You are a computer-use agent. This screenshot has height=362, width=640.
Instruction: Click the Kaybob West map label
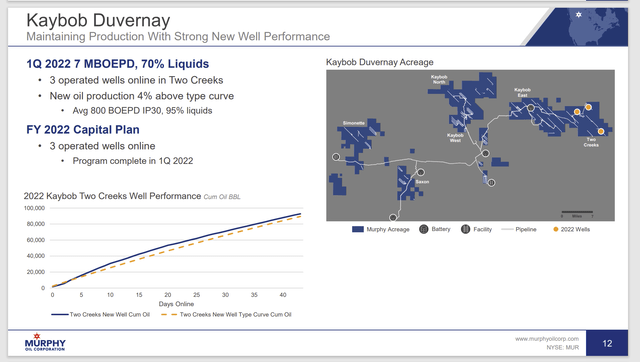pos(455,138)
